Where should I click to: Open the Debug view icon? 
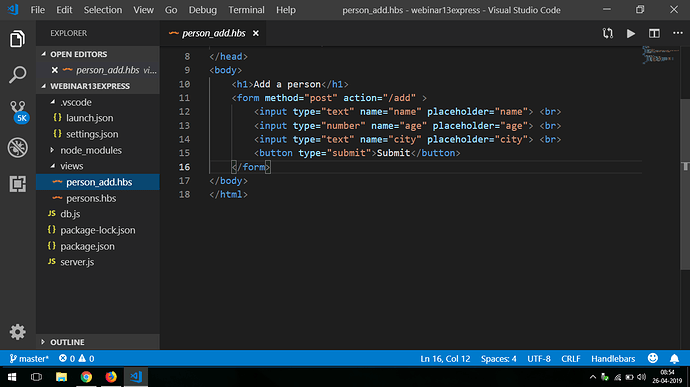pyautogui.click(x=18, y=147)
